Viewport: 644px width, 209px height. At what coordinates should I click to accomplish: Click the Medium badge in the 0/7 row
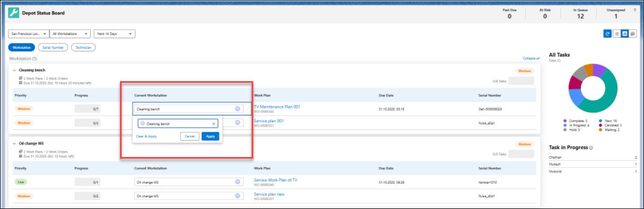[24, 109]
